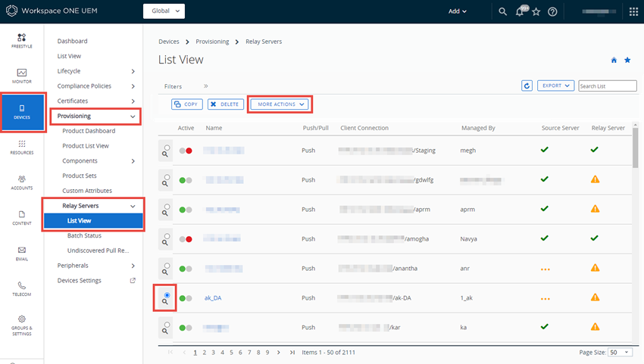Select radio button for Staging row
Image resolution: width=644 pixels, height=364 pixels.
[167, 148]
